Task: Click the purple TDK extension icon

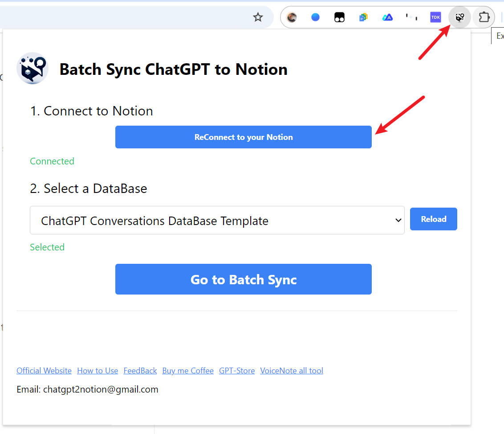Action: [x=435, y=17]
